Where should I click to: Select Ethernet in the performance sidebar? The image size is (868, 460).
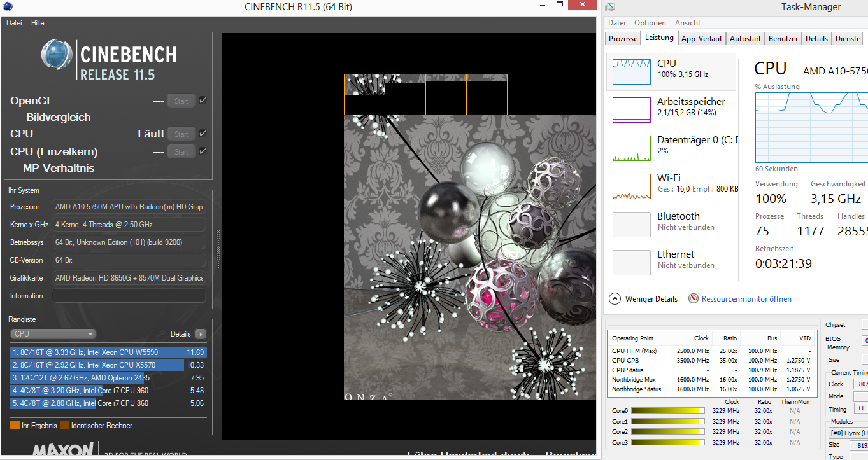coord(671,262)
